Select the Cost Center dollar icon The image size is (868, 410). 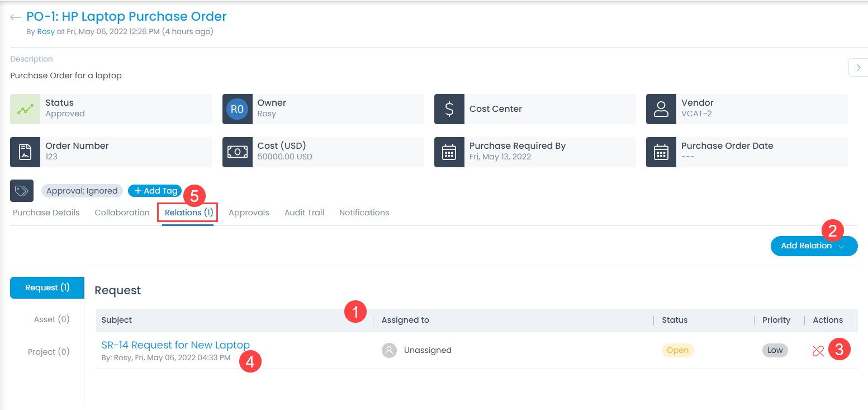(x=449, y=109)
